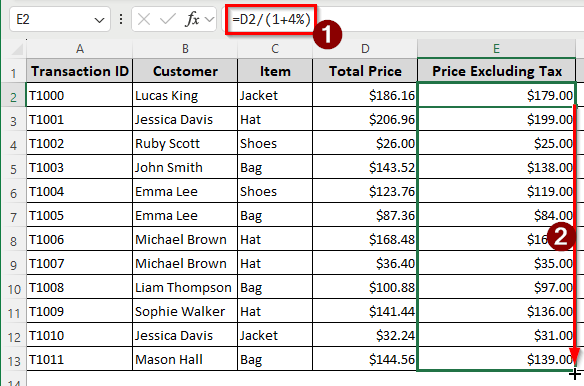Select total price $87.36
Viewport: 584px width, 386px height.
[x=365, y=215]
